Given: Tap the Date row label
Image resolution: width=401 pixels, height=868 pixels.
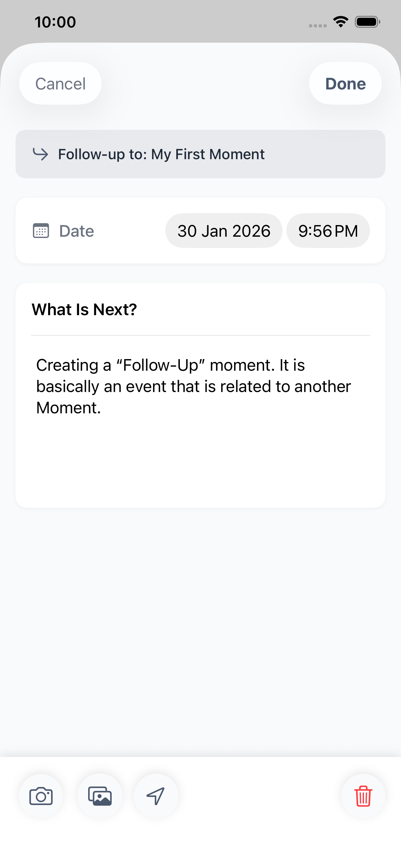Looking at the screenshot, I should (77, 231).
